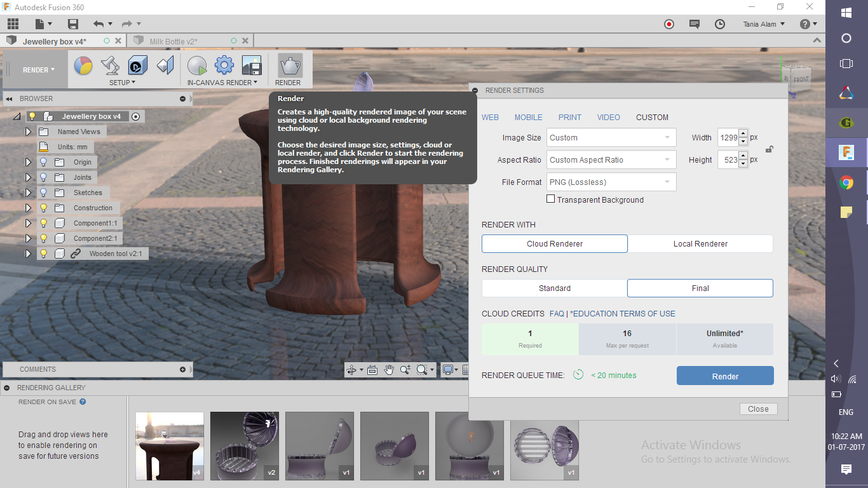
Task: Toggle visibility bulb of Sketches folder
Action: pos(44,193)
